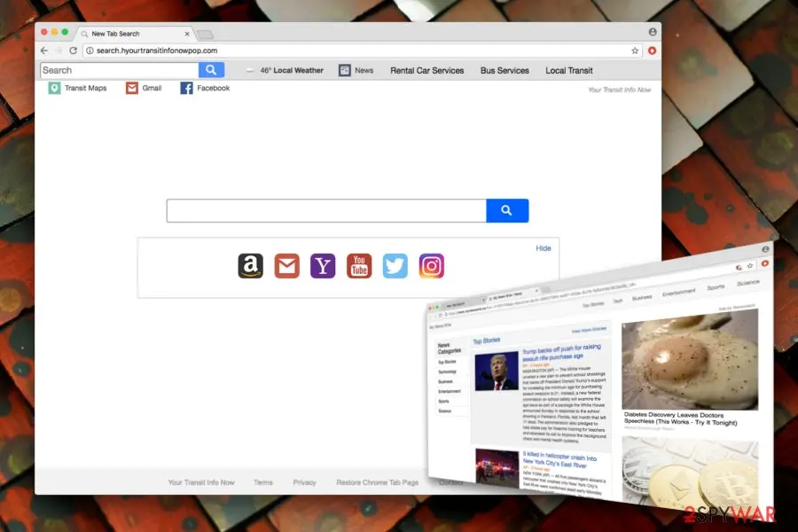This screenshot has height=532, width=798.
Task: Click the Diabetes Discovery ad caption
Action: 680,419
